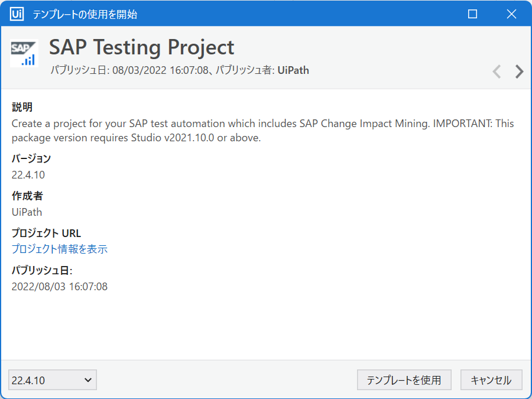Image resolution: width=532 pixels, height=399 pixels.
Task: Click the SAP Testing Project template icon
Action: coord(24,53)
